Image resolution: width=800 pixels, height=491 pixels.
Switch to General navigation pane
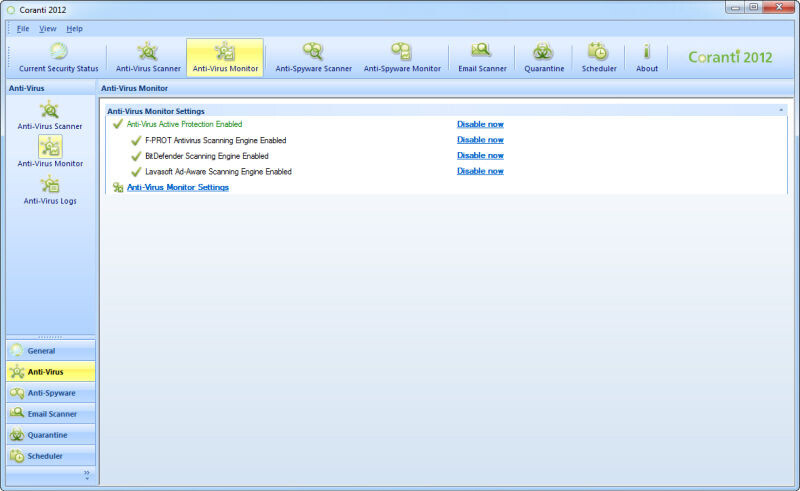point(51,351)
